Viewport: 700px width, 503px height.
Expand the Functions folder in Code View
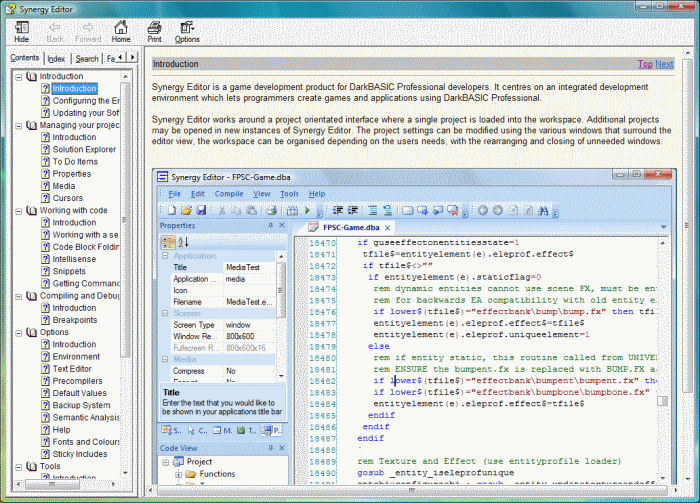click(x=178, y=474)
